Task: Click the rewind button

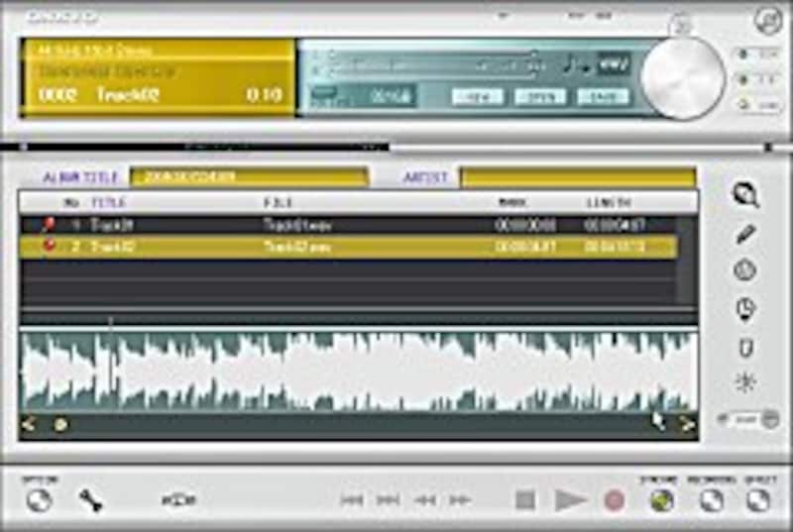Action: click(425, 500)
